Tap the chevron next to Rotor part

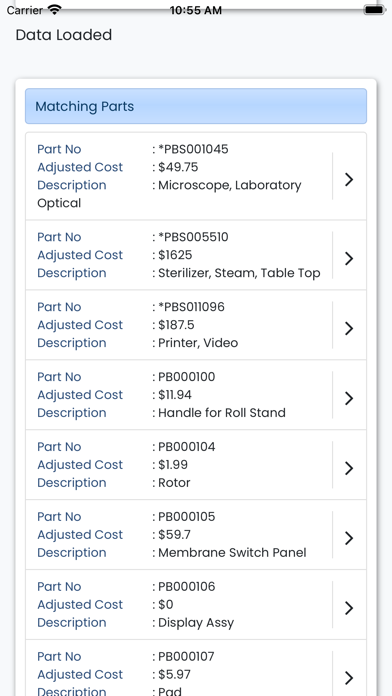349,468
